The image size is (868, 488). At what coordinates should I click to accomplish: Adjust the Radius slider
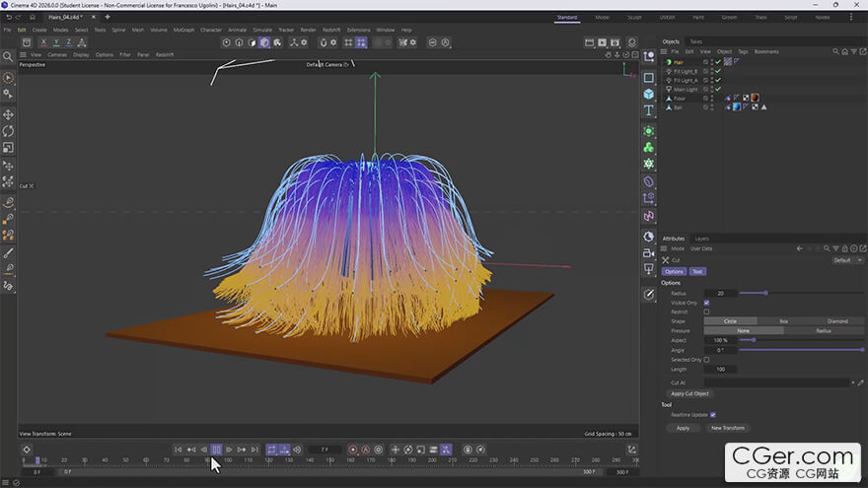(765, 293)
